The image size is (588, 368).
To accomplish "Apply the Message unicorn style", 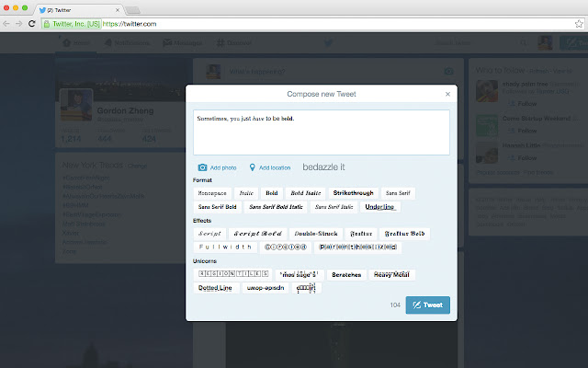I will [300, 274].
